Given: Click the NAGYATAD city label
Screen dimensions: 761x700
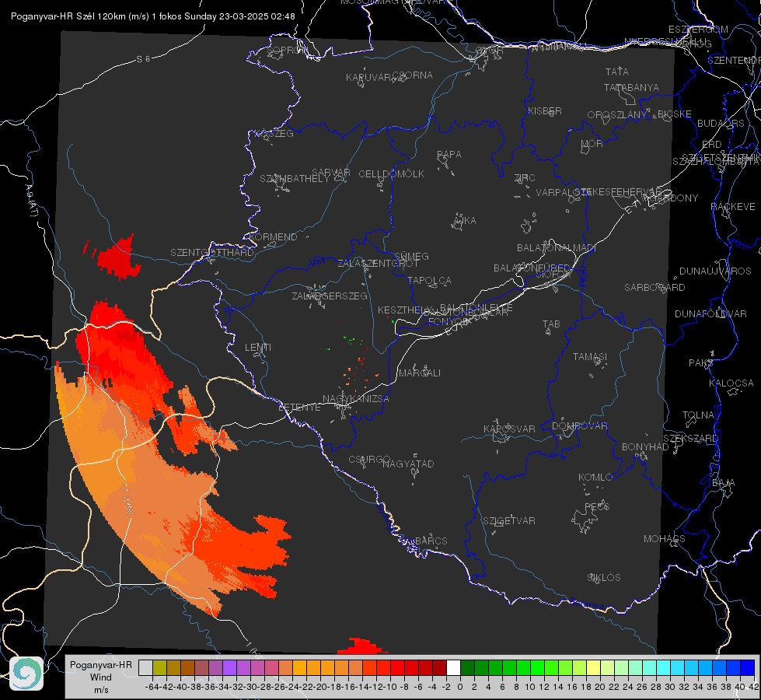Looking at the screenshot, I should (408, 464).
